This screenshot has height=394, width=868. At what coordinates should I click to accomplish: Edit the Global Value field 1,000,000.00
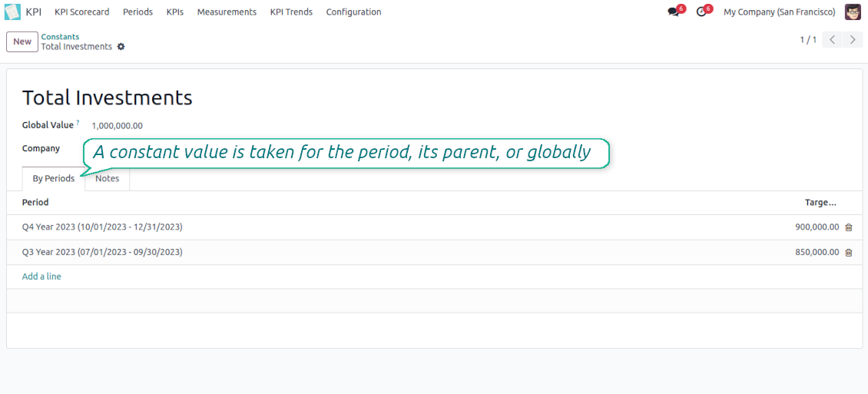point(118,126)
